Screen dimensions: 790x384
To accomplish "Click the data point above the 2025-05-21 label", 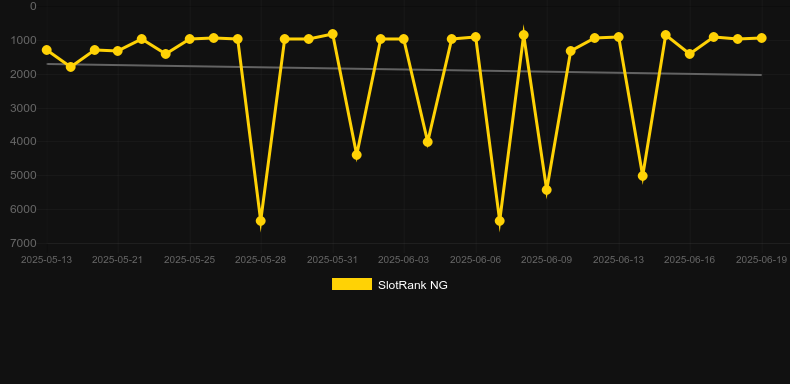I will [118, 51].
